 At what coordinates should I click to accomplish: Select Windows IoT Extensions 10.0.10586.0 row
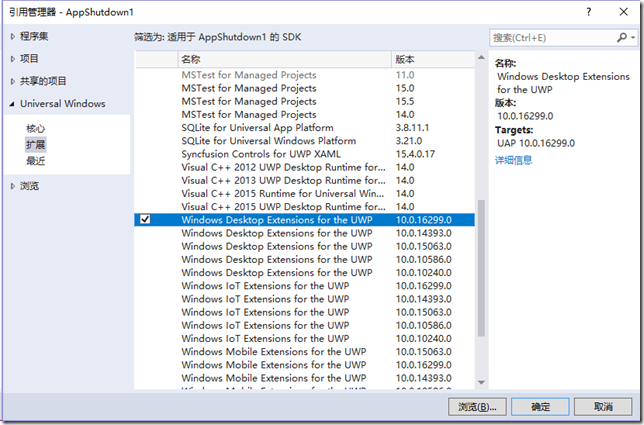tap(305, 325)
